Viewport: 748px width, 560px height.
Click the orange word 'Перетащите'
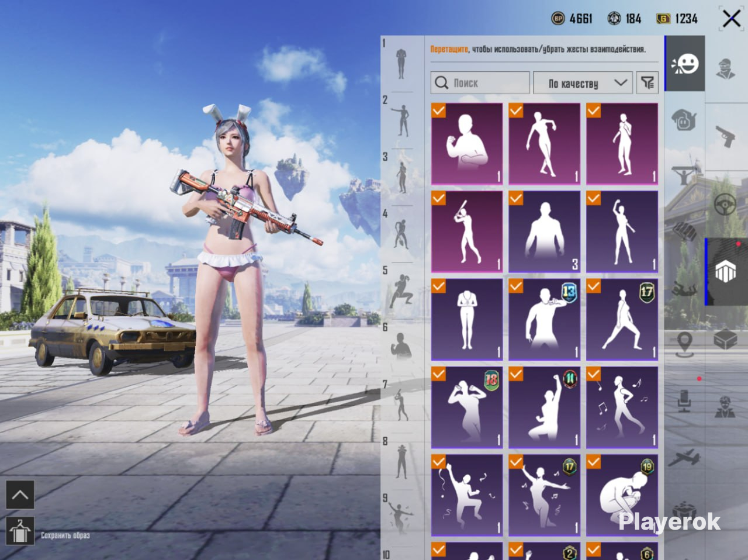click(x=449, y=50)
